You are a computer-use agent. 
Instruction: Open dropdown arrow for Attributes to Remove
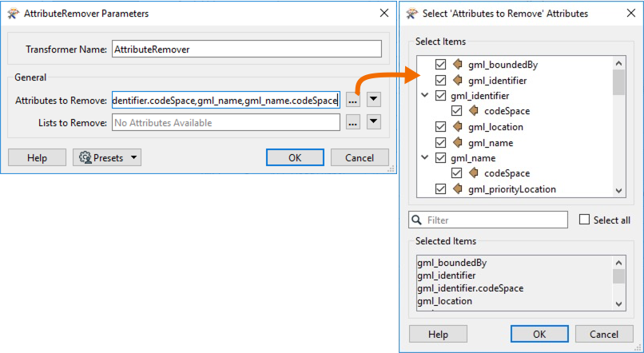(x=374, y=99)
